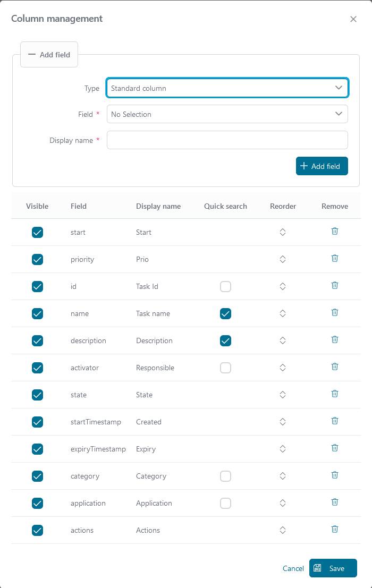The image size is (372, 588).
Task: Save the column settings
Action: (x=333, y=568)
